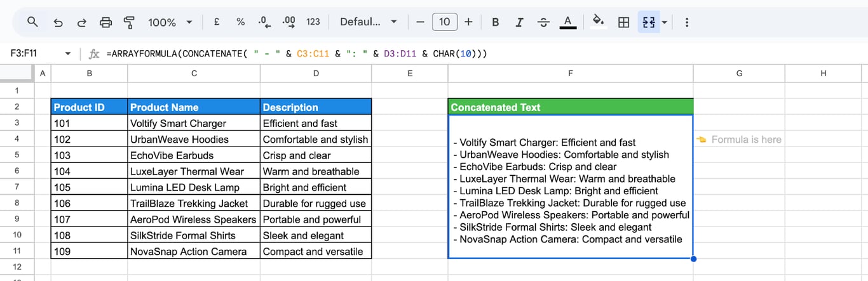Select cell containing SilkStride Formal Shirts

[x=194, y=235]
